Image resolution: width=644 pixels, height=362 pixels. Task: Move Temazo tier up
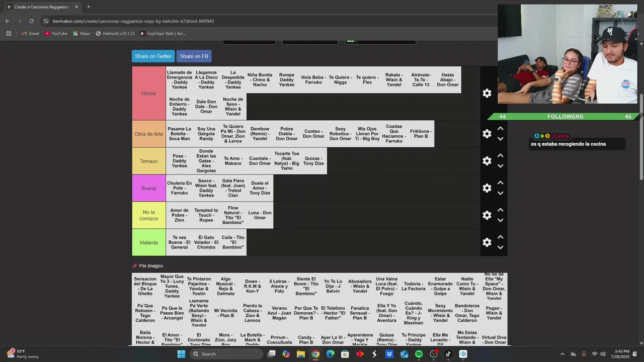click(x=500, y=156)
